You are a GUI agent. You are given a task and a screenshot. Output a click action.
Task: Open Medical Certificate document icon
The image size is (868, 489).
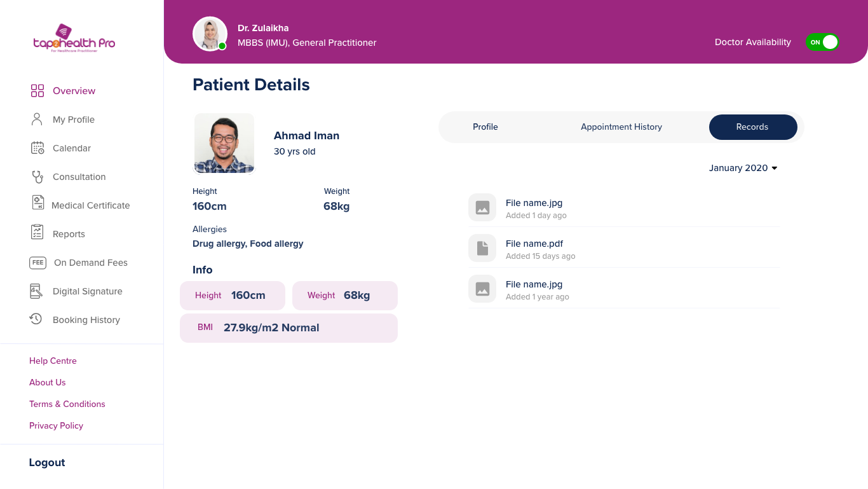pyautogui.click(x=38, y=203)
